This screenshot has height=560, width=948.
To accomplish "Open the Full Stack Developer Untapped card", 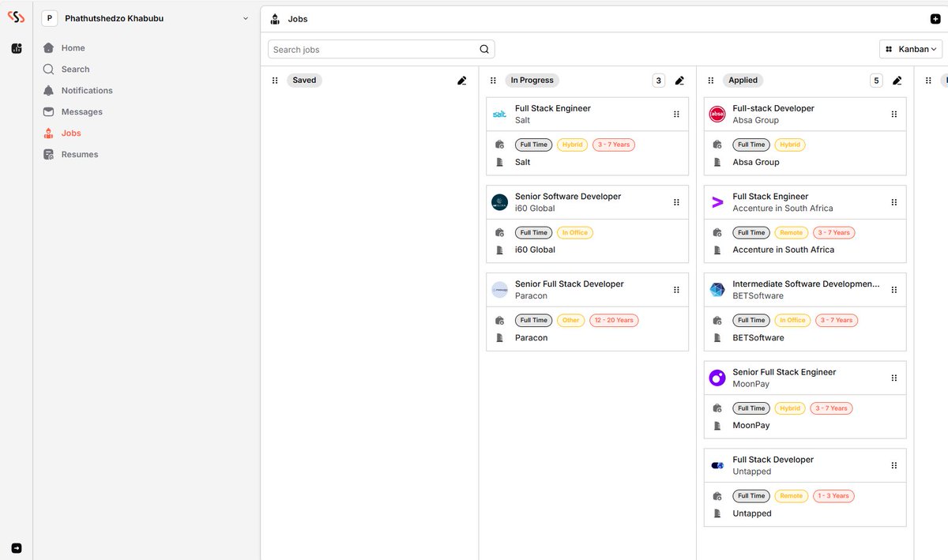I will (805, 487).
